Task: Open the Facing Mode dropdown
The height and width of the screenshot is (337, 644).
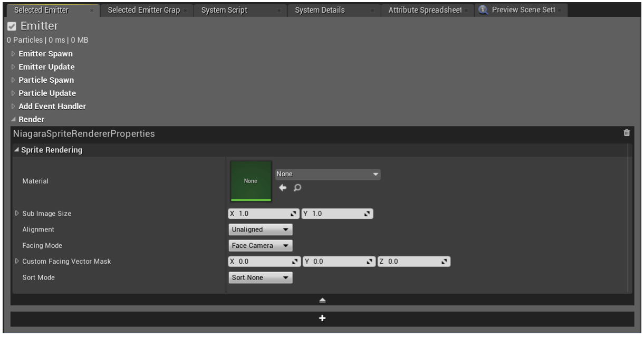Action: pyautogui.click(x=261, y=246)
